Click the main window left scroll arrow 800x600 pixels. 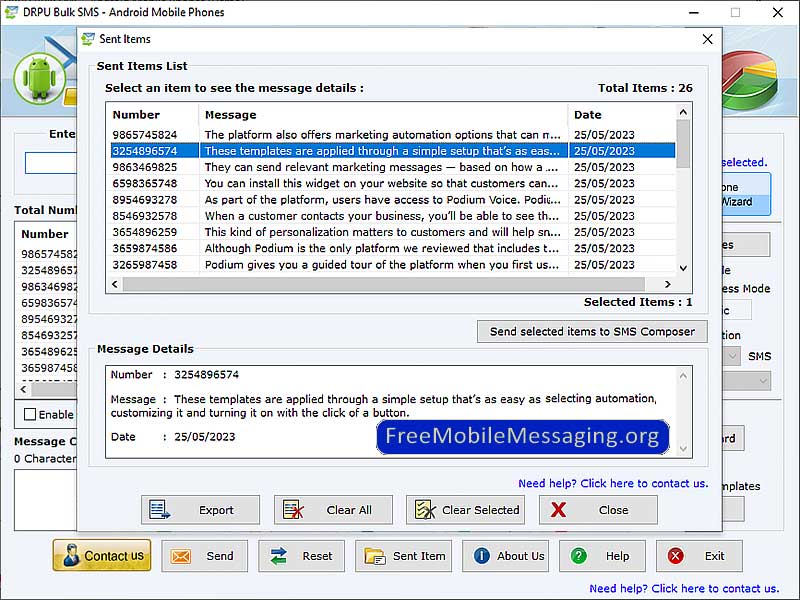point(23,389)
